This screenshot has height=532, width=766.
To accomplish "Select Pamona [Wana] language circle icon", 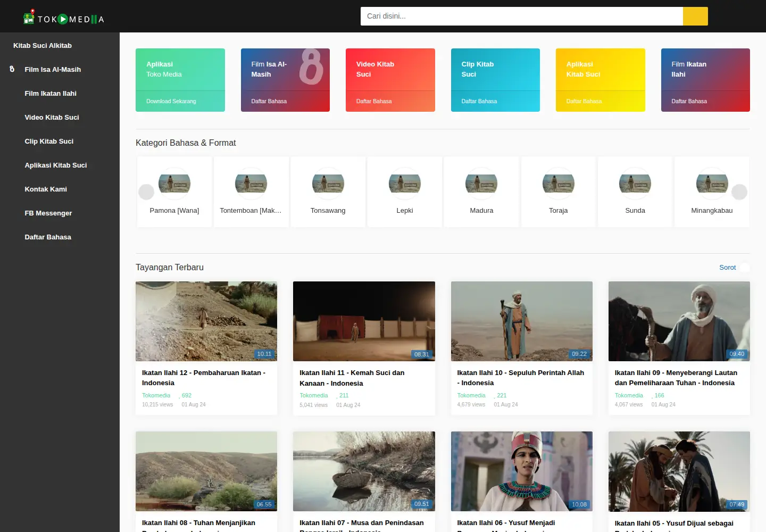I will [x=174, y=184].
